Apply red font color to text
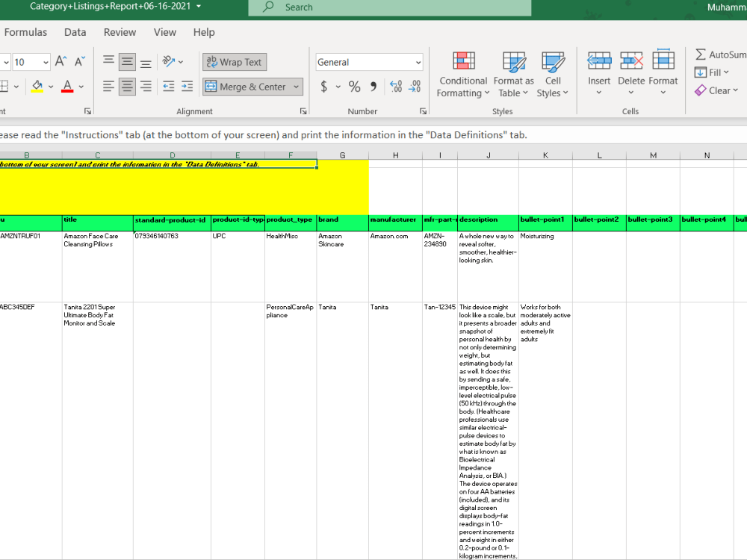747x560 pixels. (68, 86)
